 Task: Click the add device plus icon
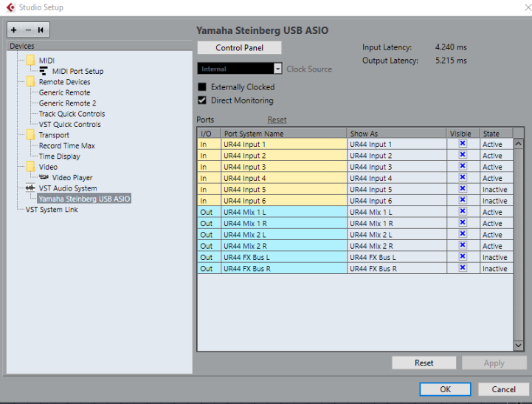click(x=14, y=30)
